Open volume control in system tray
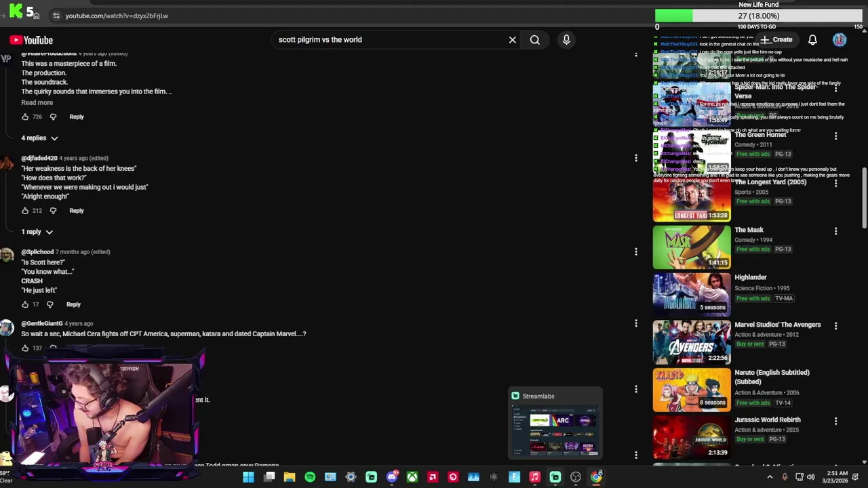This screenshot has width=868, height=488. pos(811,477)
